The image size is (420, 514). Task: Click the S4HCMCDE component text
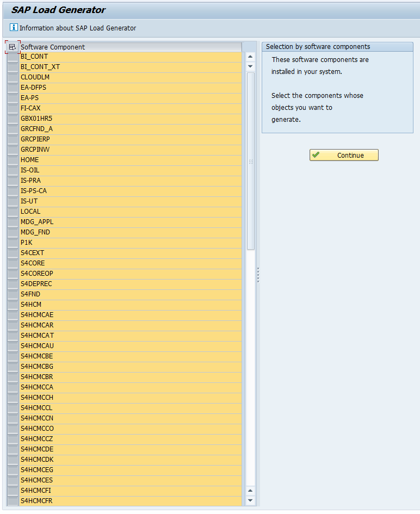pyautogui.click(x=36, y=449)
